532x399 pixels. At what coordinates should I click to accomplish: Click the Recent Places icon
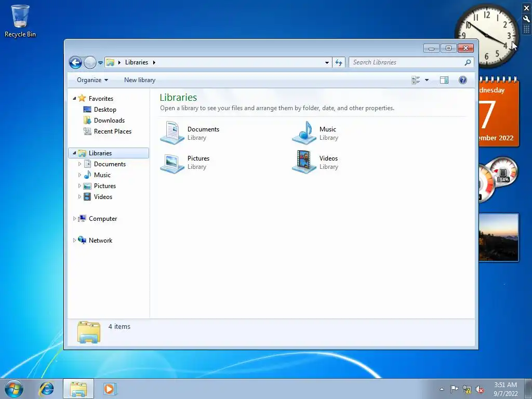point(87,131)
